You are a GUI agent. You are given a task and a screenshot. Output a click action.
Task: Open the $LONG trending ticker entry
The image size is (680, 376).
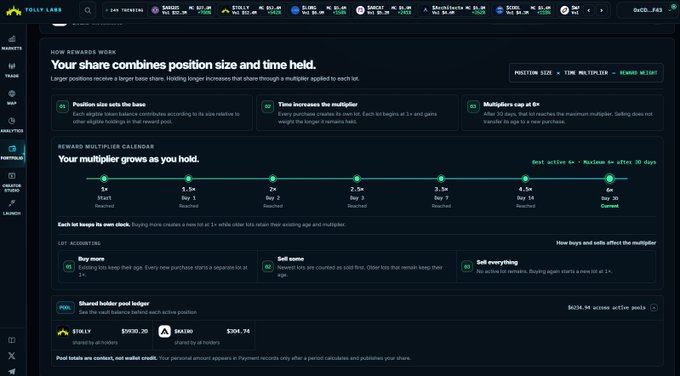click(319, 10)
